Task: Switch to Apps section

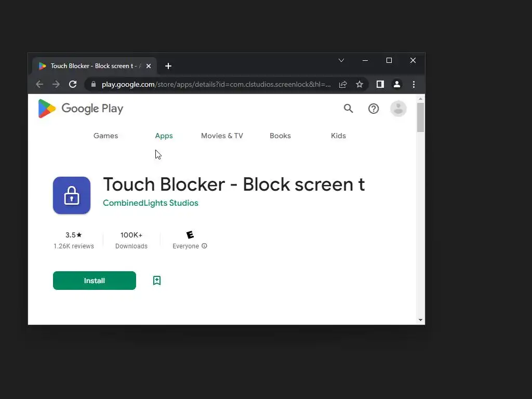Action: click(x=164, y=136)
